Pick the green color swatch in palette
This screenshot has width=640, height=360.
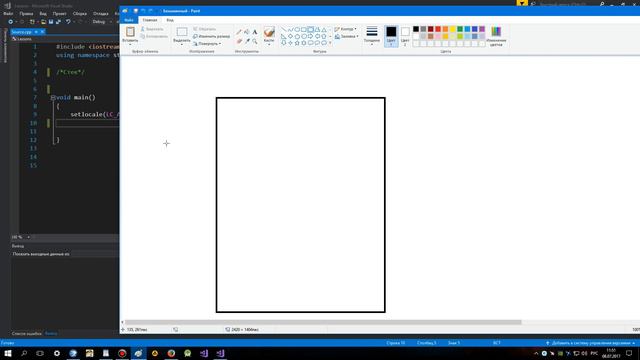tap(460, 29)
